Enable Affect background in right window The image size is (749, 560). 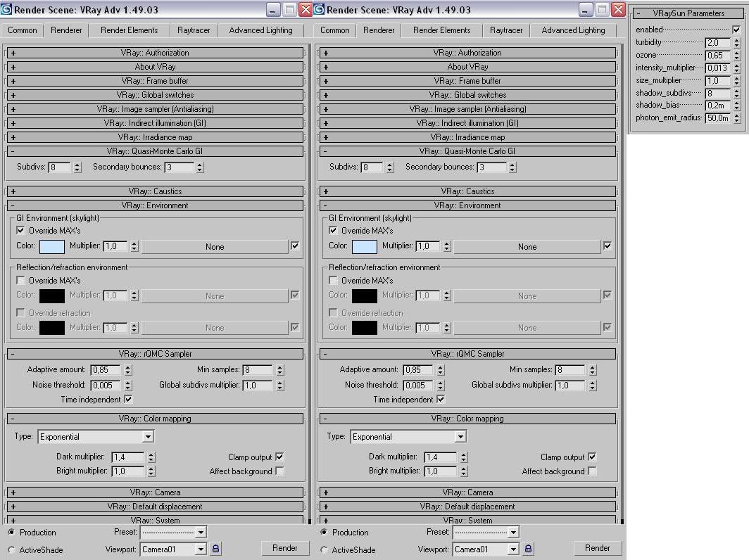coord(592,471)
